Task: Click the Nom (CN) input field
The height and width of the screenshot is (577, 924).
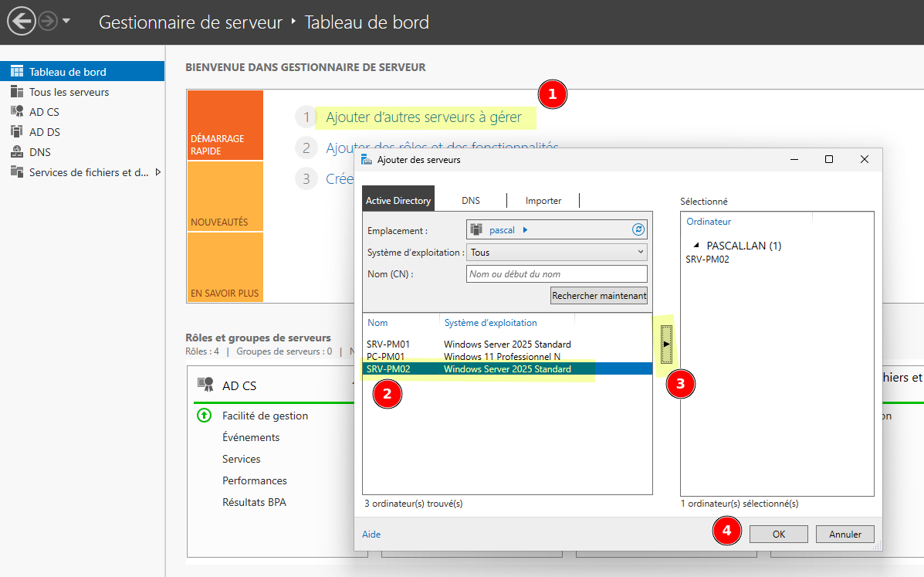Action: point(556,274)
